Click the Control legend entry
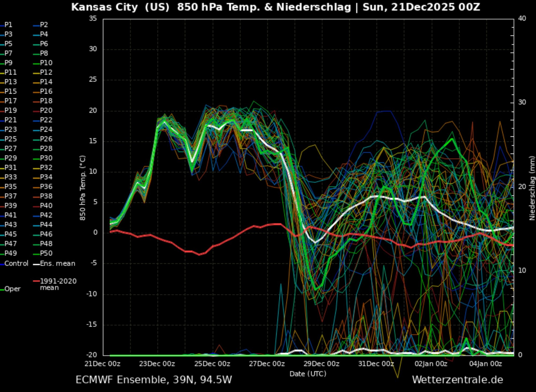Screen dimensions: 536x392 [x=16, y=264]
